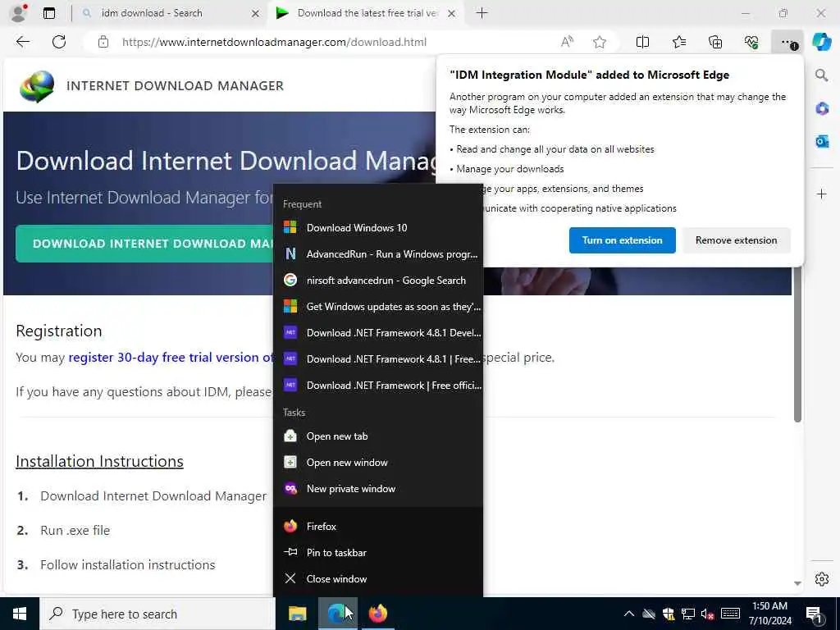Screen dimensions: 840x630
Task: Click taskbar Type here to search box
Action: tap(157, 614)
